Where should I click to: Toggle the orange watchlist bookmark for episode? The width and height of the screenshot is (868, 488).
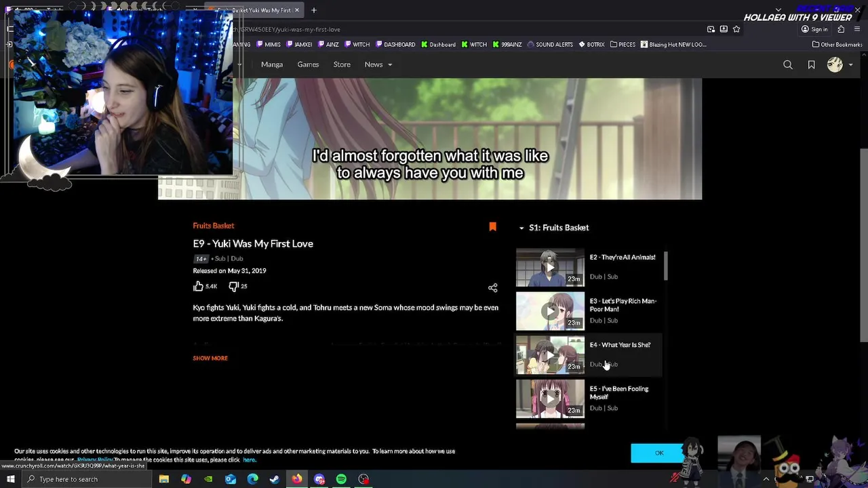coord(492,227)
